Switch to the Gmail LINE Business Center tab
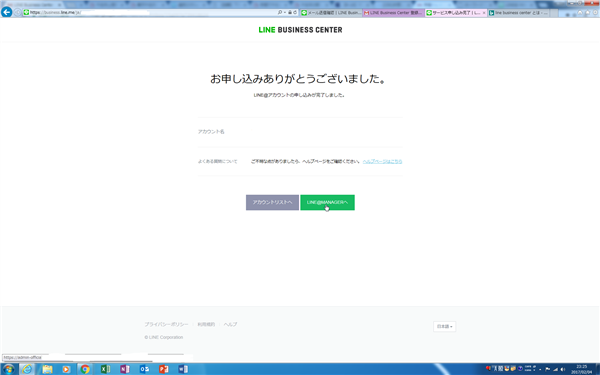Screen dimensions: 600x375 [x=393, y=13]
